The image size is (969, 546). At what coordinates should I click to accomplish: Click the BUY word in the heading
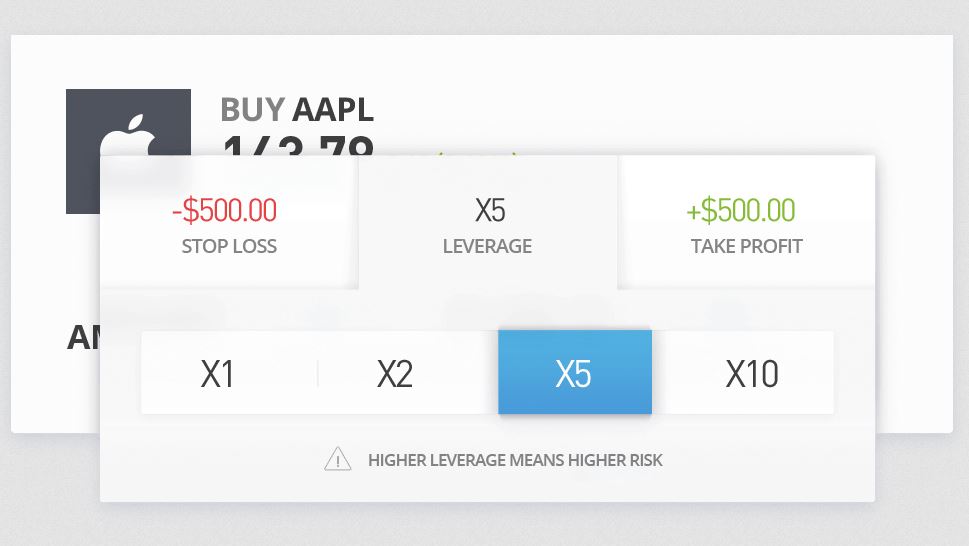pyautogui.click(x=252, y=110)
